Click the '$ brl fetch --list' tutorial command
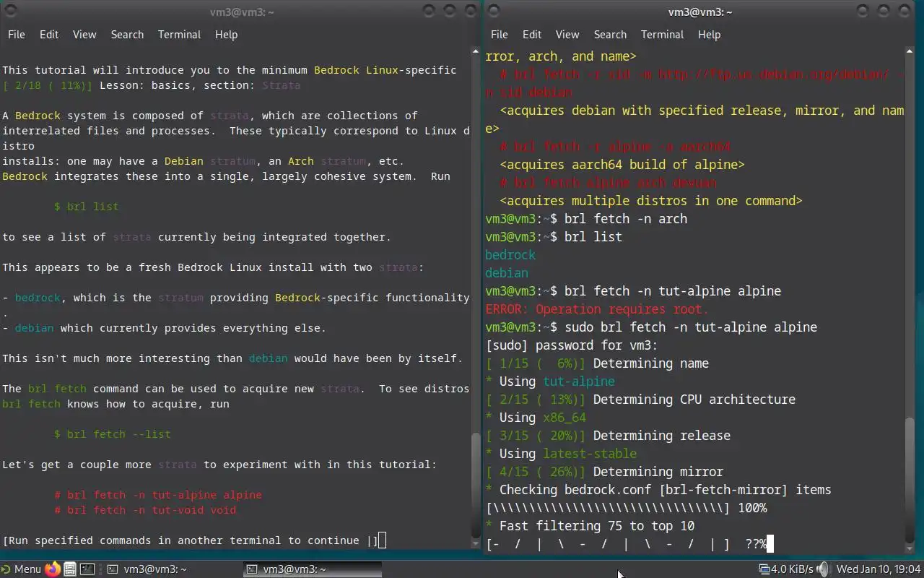 (x=113, y=434)
